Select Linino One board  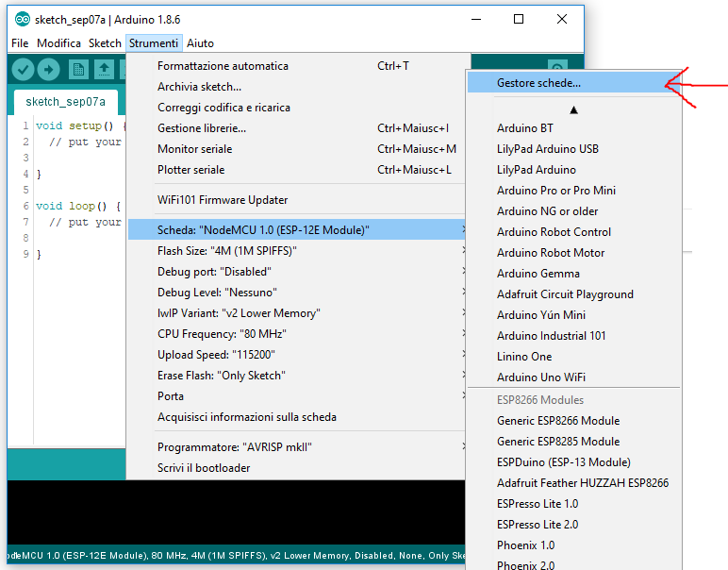coord(574,357)
